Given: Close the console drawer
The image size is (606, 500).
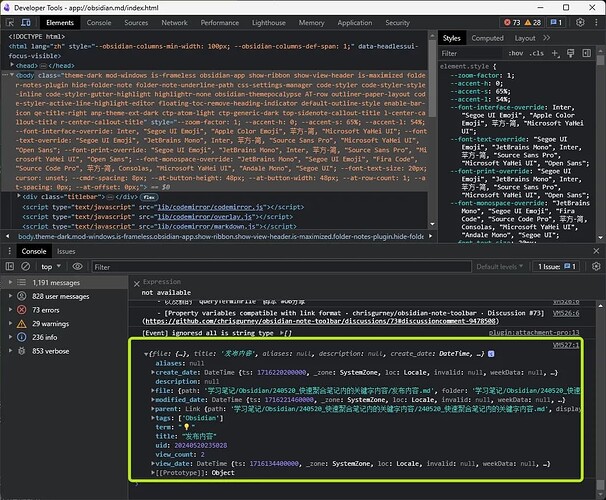Looking at the screenshot, I should [x=596, y=251].
